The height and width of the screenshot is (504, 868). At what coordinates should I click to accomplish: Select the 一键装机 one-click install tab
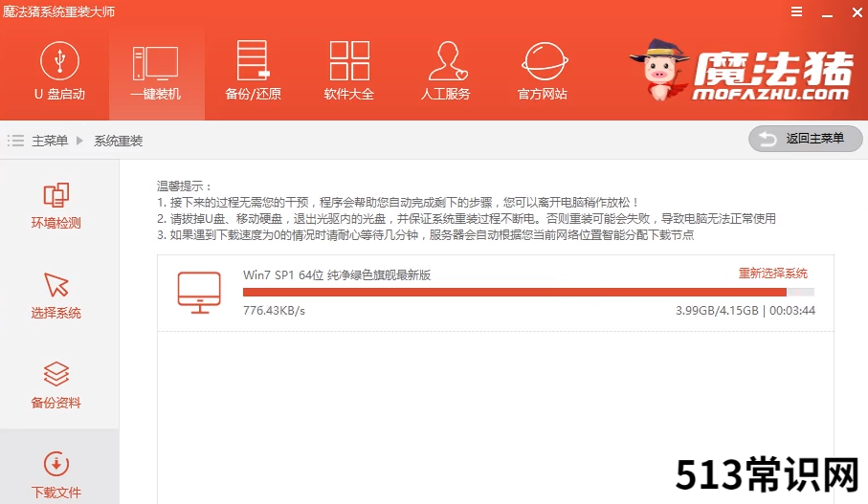click(156, 74)
